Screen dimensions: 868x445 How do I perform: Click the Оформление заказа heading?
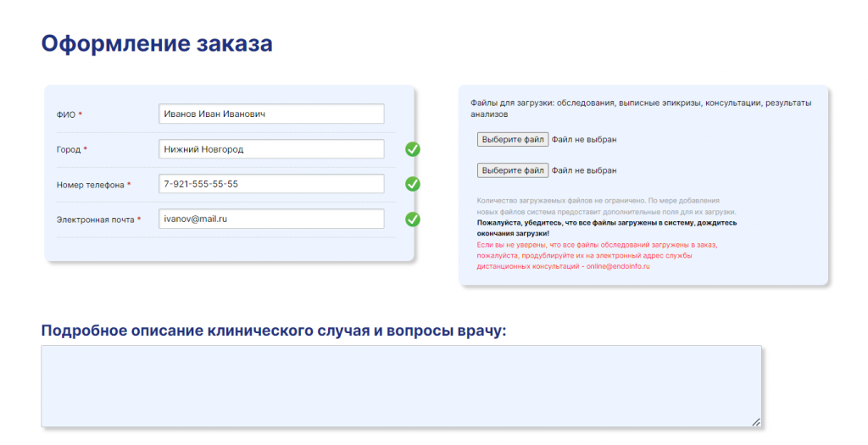coord(157,44)
